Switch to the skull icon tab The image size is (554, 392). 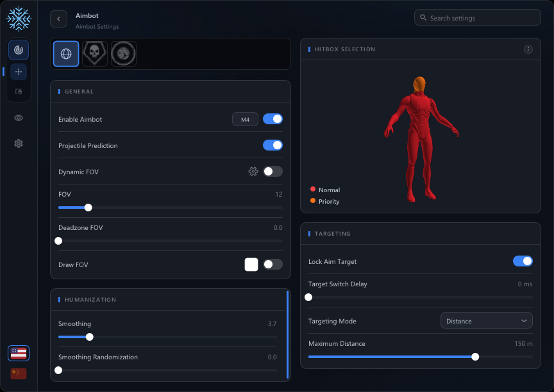pyautogui.click(x=95, y=54)
